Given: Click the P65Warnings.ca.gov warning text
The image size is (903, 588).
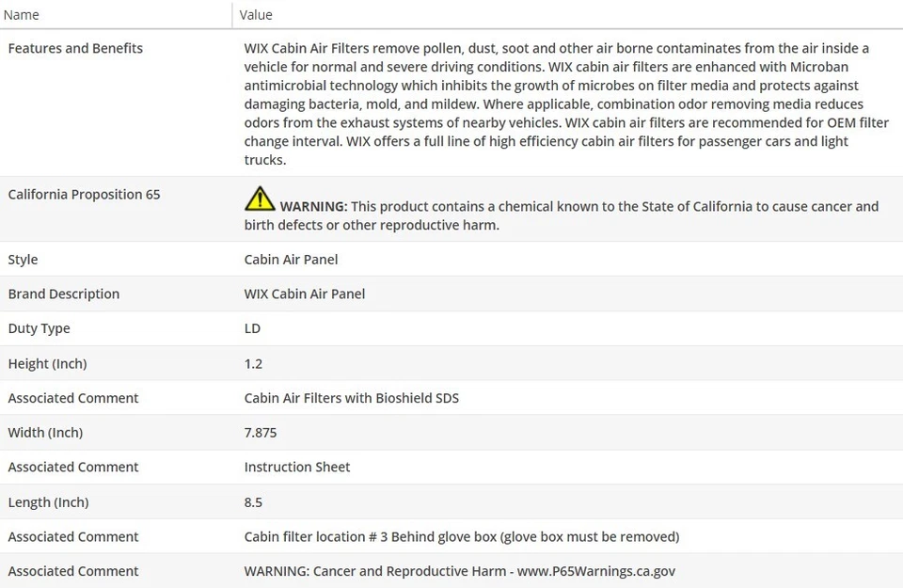Looking at the screenshot, I should [459, 571].
